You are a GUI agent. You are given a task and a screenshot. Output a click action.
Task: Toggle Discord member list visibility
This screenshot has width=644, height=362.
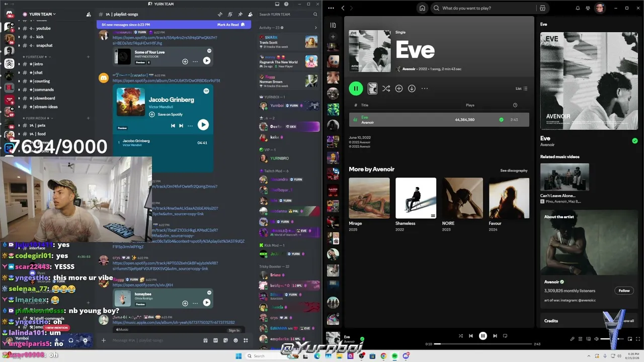(x=250, y=15)
